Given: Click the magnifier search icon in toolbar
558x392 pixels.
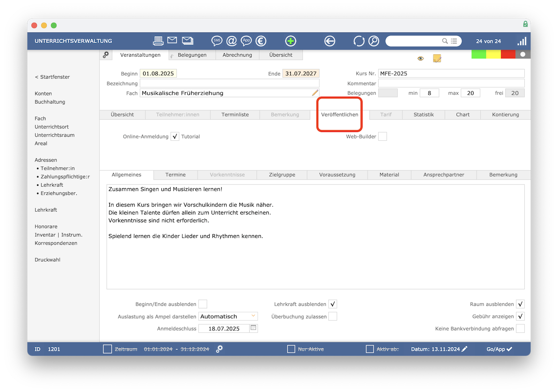Looking at the screenshot, I should [374, 41].
